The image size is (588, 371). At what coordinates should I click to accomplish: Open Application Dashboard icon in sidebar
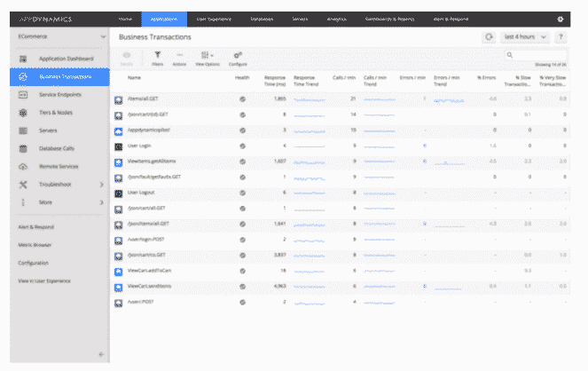(x=23, y=59)
